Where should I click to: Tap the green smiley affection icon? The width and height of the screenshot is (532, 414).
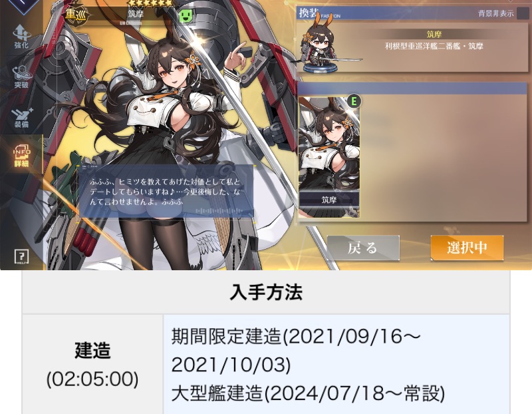(186, 15)
